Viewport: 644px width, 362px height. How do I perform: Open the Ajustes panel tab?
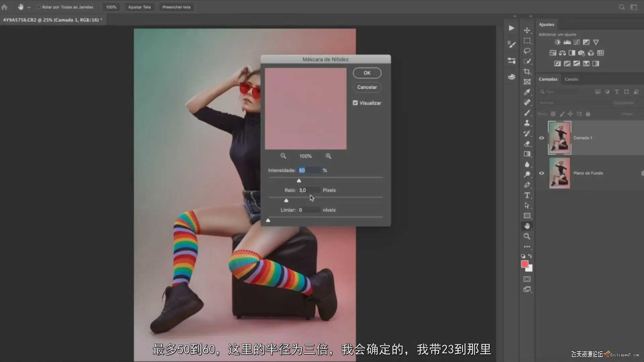tap(546, 24)
